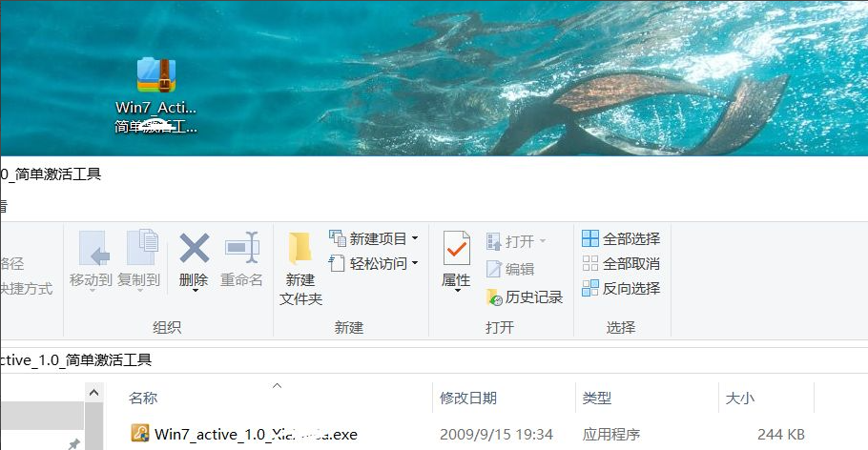Sort by the 名称 (Name) column header
Image resolution: width=868 pixels, height=450 pixels.
click(x=143, y=399)
